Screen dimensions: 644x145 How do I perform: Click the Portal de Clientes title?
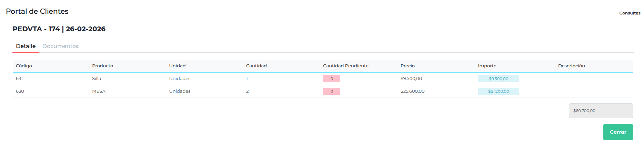click(37, 11)
